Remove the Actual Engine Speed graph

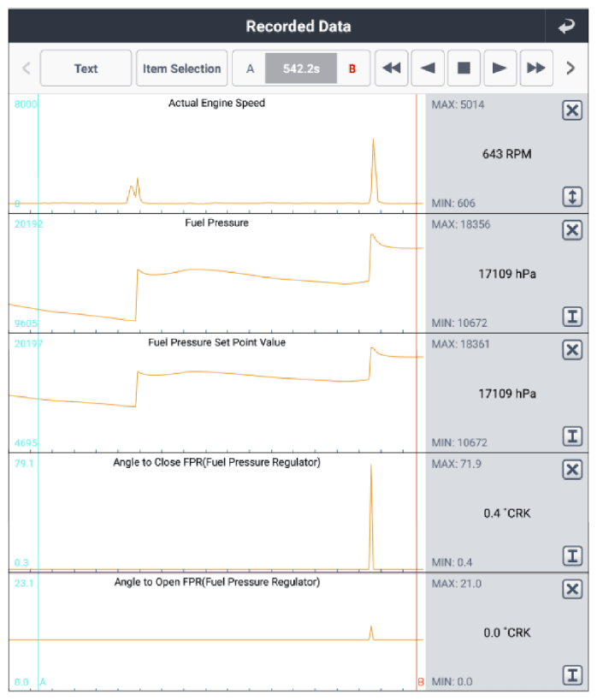[x=572, y=110]
